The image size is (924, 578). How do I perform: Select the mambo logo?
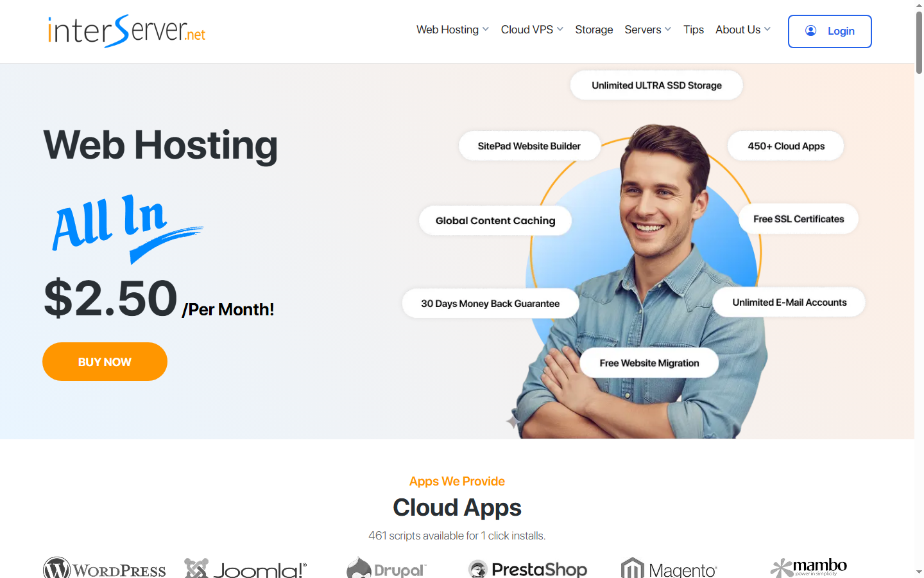809,568
